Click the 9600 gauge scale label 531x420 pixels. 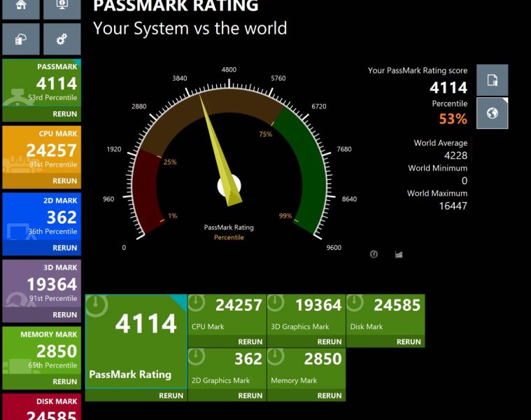[x=334, y=248]
